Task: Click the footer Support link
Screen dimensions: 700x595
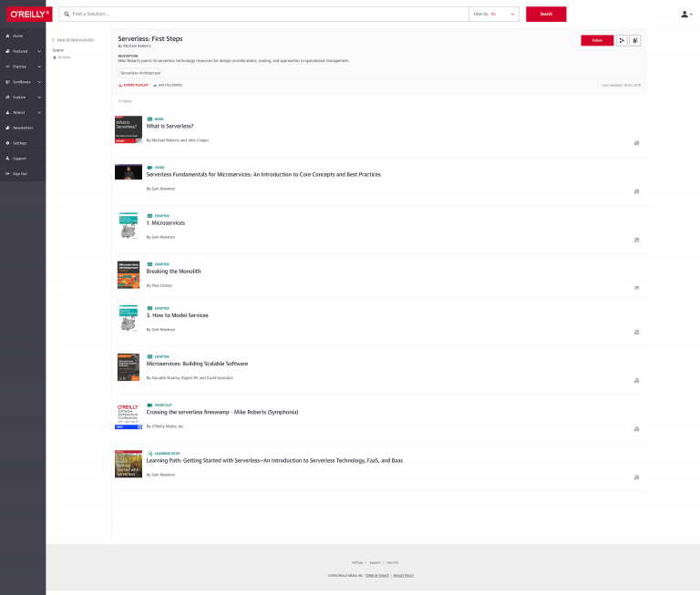Action: 375,563
